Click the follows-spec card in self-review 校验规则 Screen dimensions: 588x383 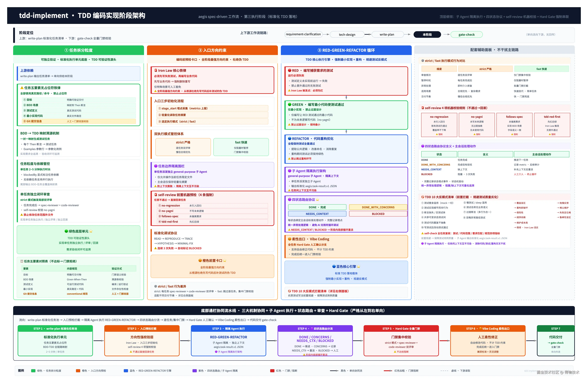click(x=514, y=125)
